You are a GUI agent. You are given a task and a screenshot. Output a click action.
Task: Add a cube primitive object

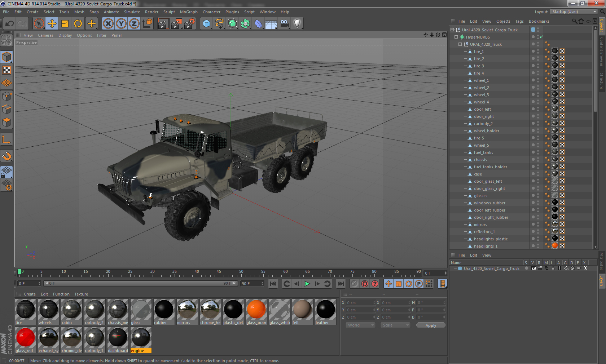click(206, 24)
